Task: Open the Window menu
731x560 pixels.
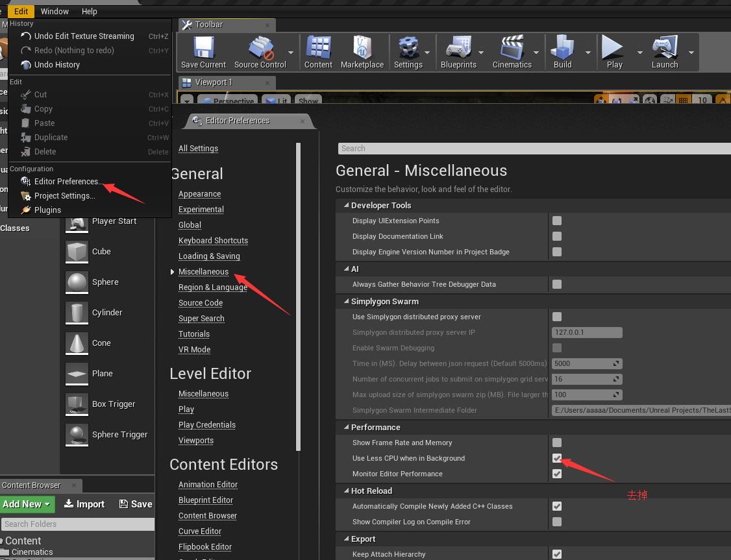Action: [x=55, y=11]
